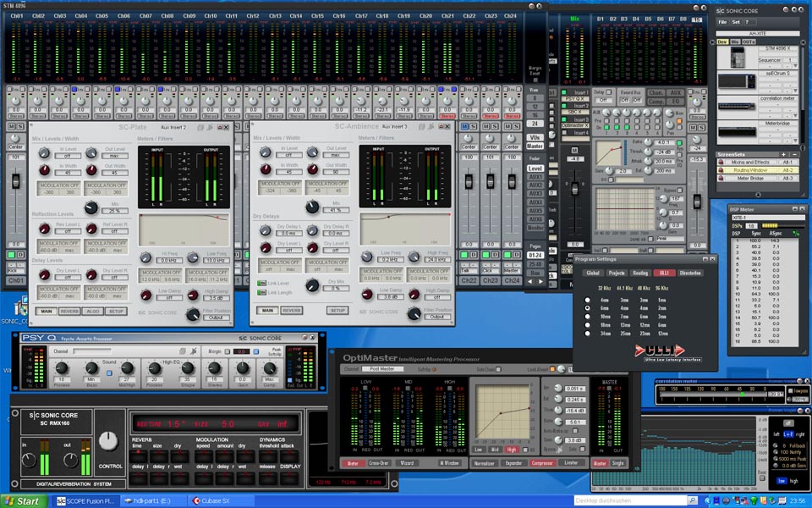Click the desktop search magnifier icon

coord(692,500)
